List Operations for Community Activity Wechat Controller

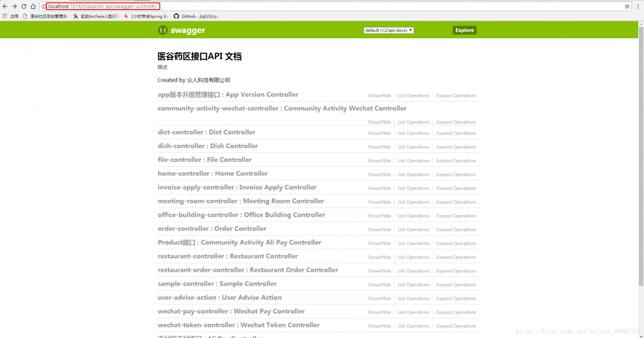tap(414, 122)
